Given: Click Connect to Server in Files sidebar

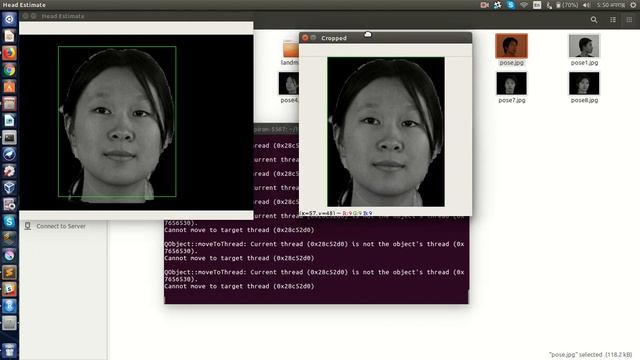Looking at the screenshot, I should click(61, 226).
